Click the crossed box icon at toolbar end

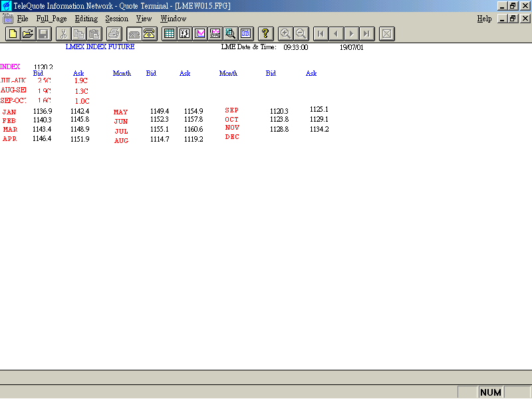point(387,34)
